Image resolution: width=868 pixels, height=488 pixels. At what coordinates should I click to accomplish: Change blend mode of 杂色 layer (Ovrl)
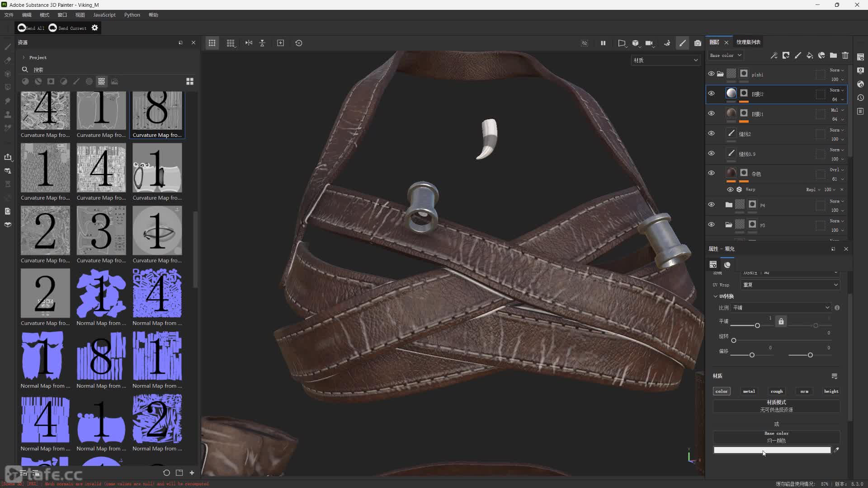(x=837, y=170)
